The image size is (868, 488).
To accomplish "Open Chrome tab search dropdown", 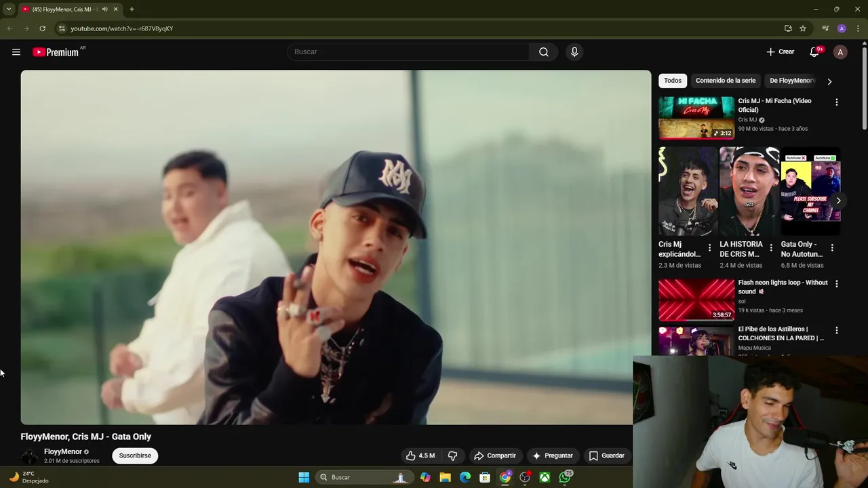I will tap(9, 9).
